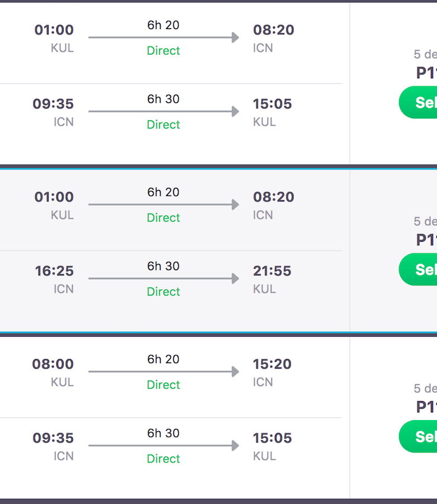437x504 pixels.
Task: Click the price on the 08:00 departure card
Action: [x=426, y=407]
